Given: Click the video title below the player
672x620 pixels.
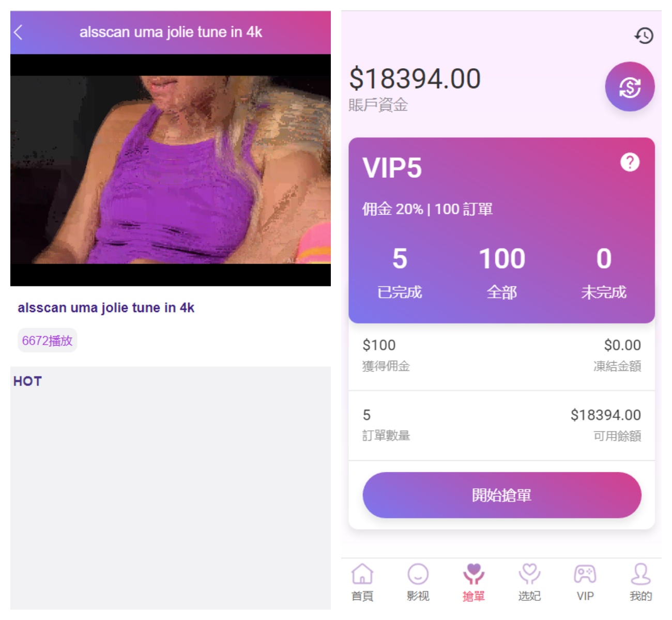Looking at the screenshot, I should [106, 308].
